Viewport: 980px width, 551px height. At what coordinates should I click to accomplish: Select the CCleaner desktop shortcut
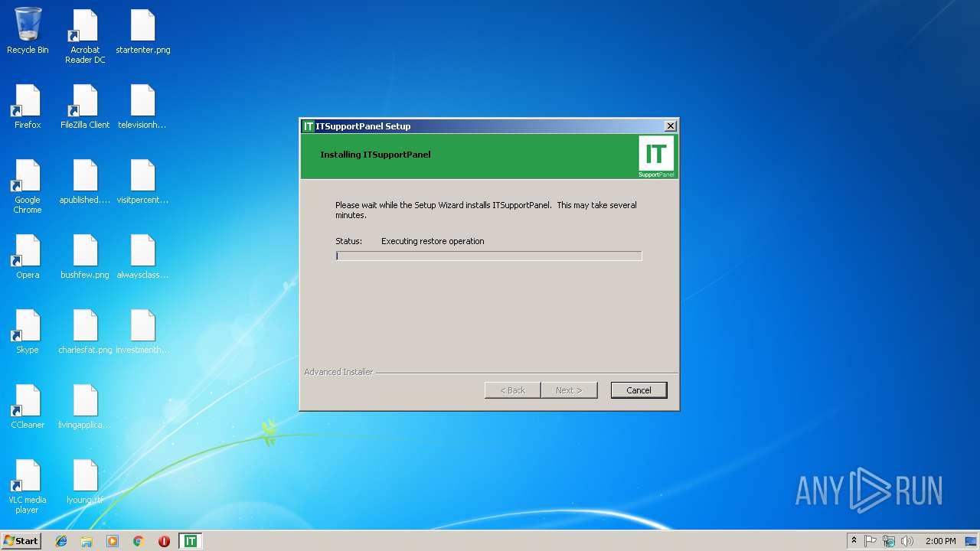click(x=28, y=406)
